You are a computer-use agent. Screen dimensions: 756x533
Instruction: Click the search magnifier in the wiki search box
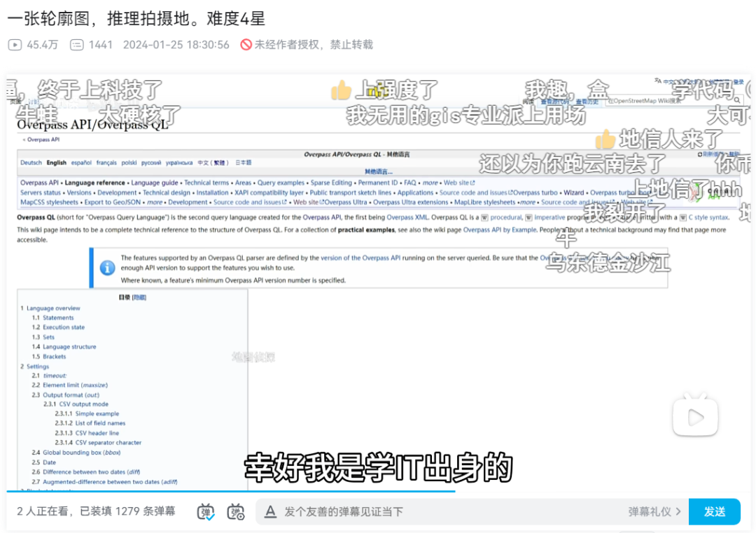point(737,101)
